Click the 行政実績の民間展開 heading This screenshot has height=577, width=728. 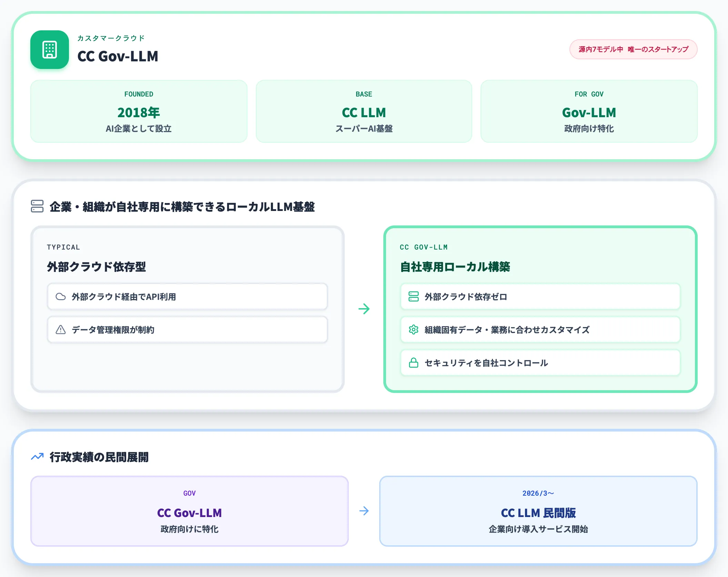99,457
